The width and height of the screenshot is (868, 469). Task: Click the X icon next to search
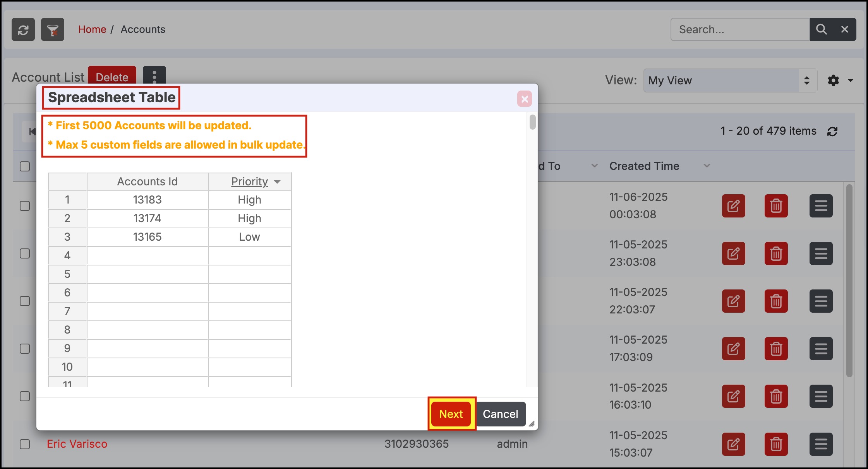tap(845, 29)
